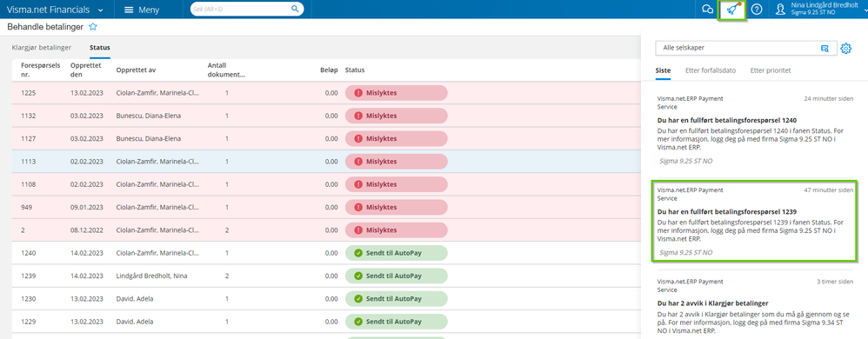The height and width of the screenshot is (339, 868).
Task: Click Mislyktes error icon for request 1225
Action: (358, 93)
